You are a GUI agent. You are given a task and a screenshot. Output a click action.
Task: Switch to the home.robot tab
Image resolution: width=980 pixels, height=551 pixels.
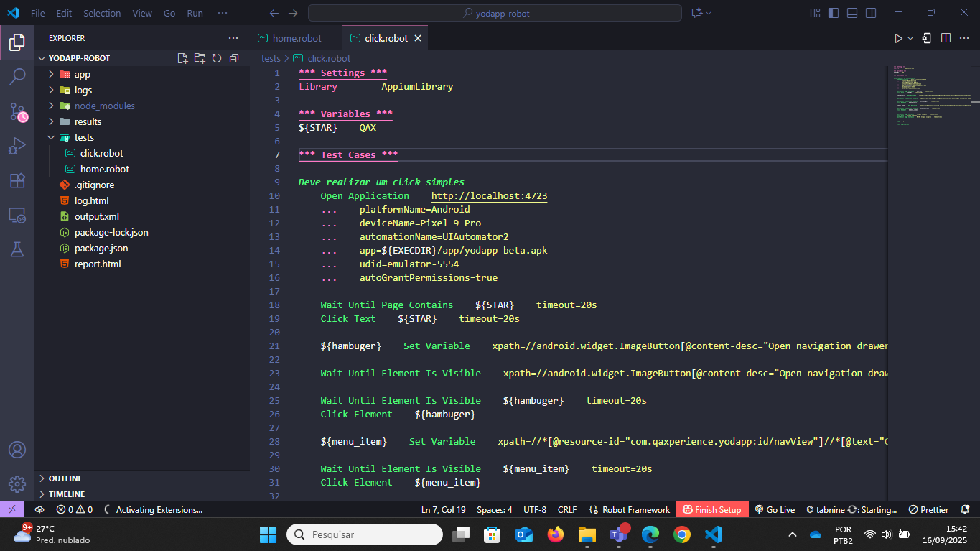297,38
